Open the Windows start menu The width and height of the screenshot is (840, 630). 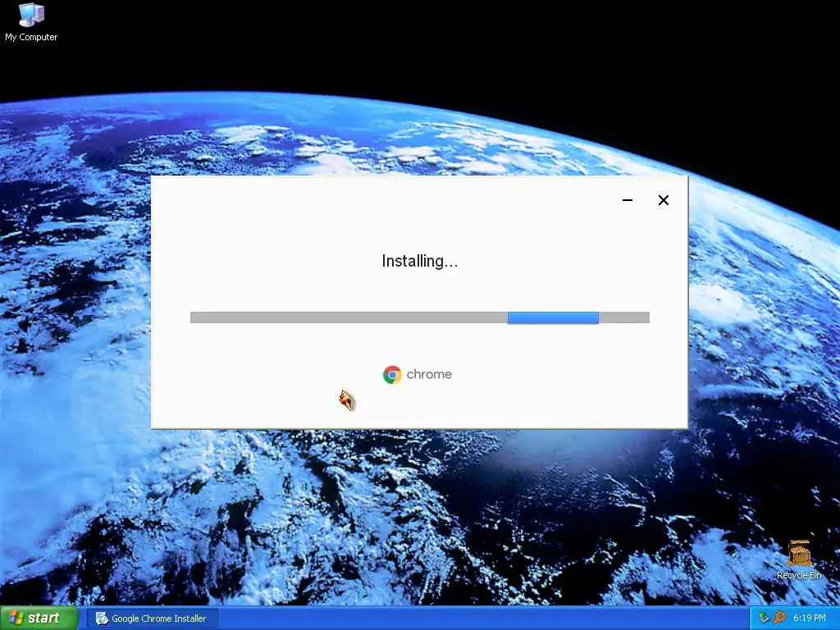(39, 619)
